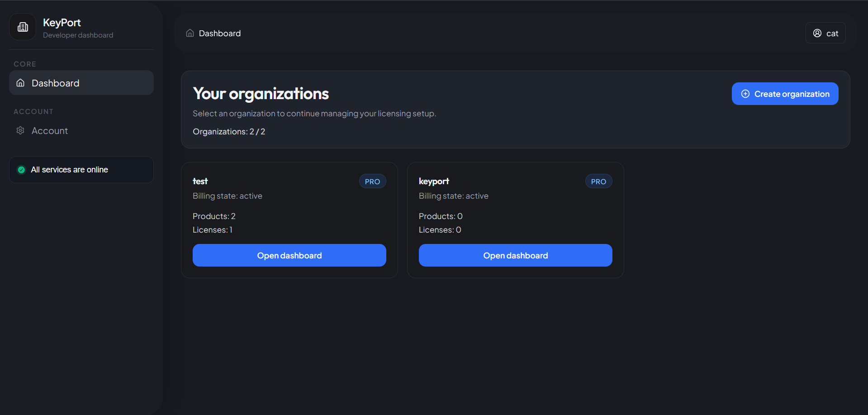Viewport: 868px width, 415px height.
Task: Click the gear icon next to Account
Action: click(x=20, y=131)
